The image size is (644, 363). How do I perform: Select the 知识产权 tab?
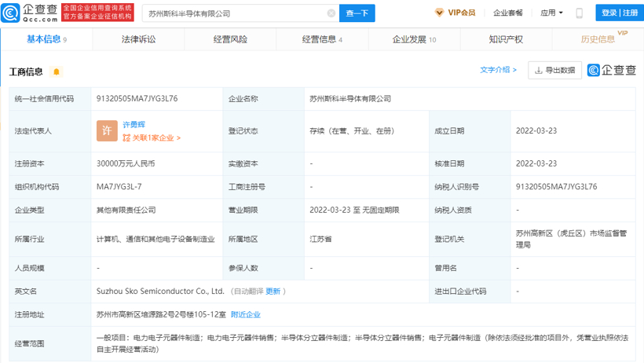click(505, 39)
